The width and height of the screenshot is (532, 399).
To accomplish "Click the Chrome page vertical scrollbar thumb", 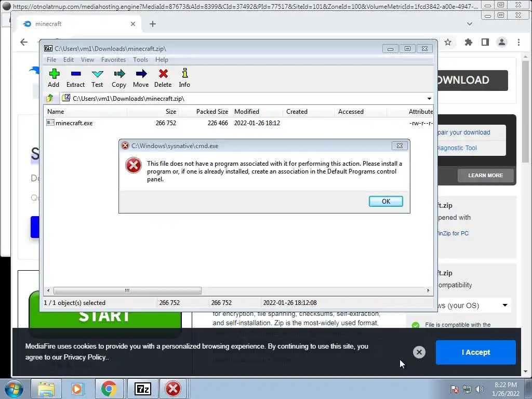I will (526, 112).
